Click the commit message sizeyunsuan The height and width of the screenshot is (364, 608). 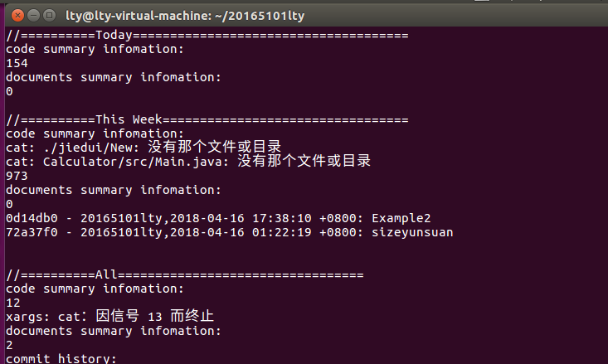[412, 233]
